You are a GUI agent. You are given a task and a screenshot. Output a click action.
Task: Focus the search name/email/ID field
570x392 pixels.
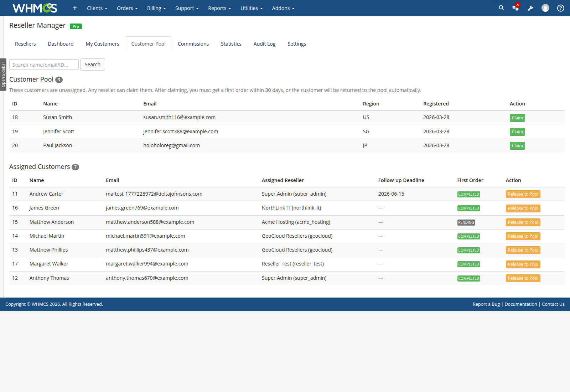pos(44,65)
